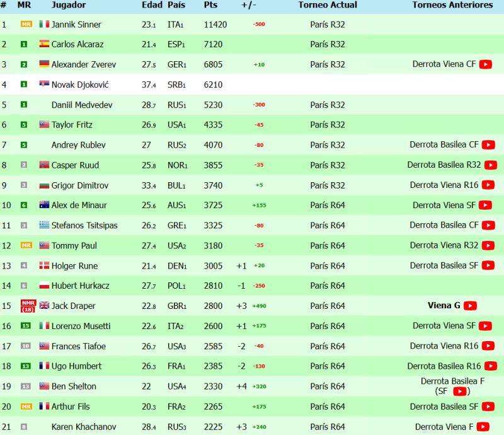Click YouTube icon in Arthur Fils row

[488, 407]
